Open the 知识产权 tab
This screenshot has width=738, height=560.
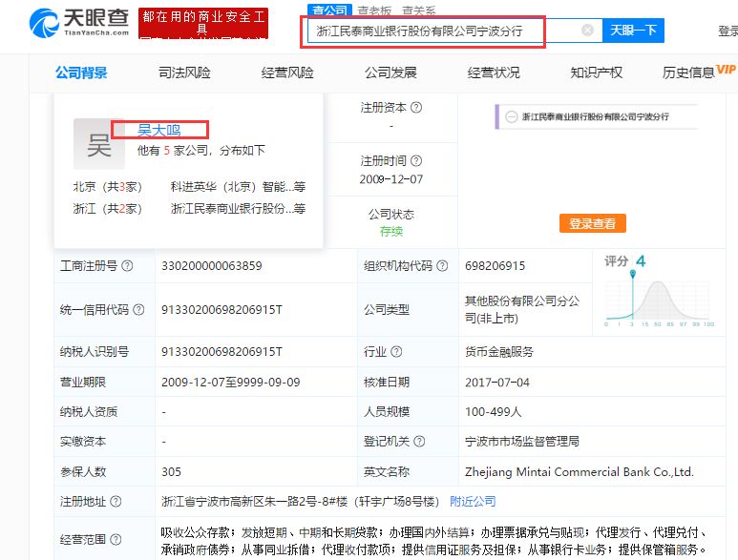597,73
